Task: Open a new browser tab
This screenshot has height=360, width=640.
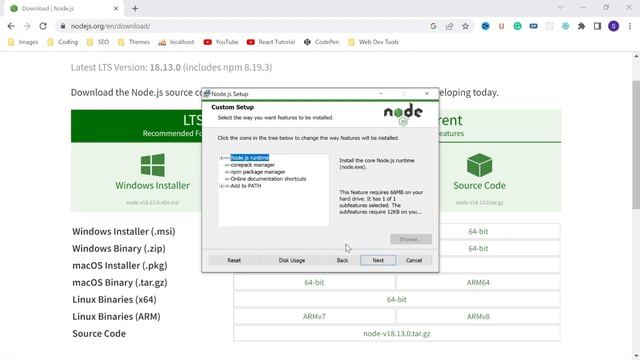Action: click(135, 8)
